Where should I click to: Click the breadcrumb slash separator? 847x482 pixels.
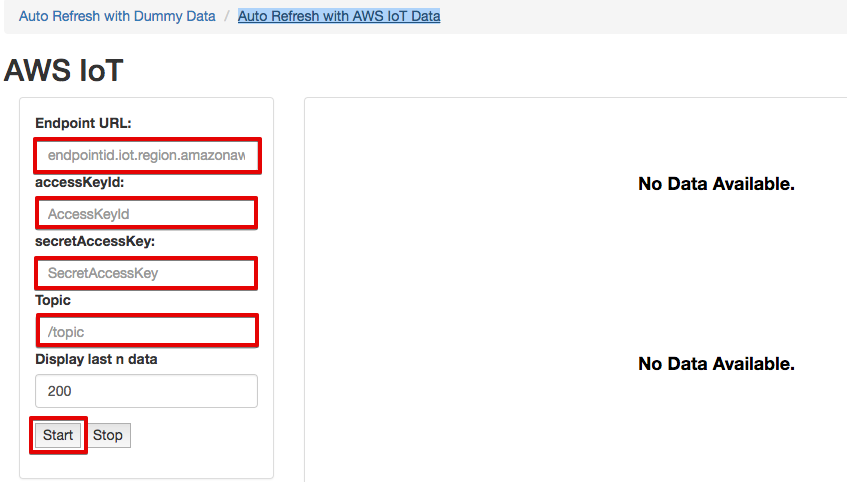tap(227, 16)
